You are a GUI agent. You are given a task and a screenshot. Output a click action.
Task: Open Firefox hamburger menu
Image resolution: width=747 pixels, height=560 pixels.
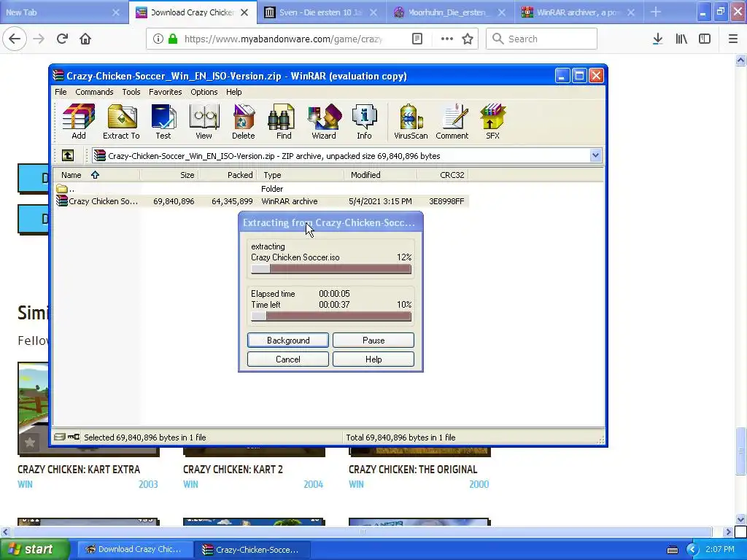tap(732, 39)
